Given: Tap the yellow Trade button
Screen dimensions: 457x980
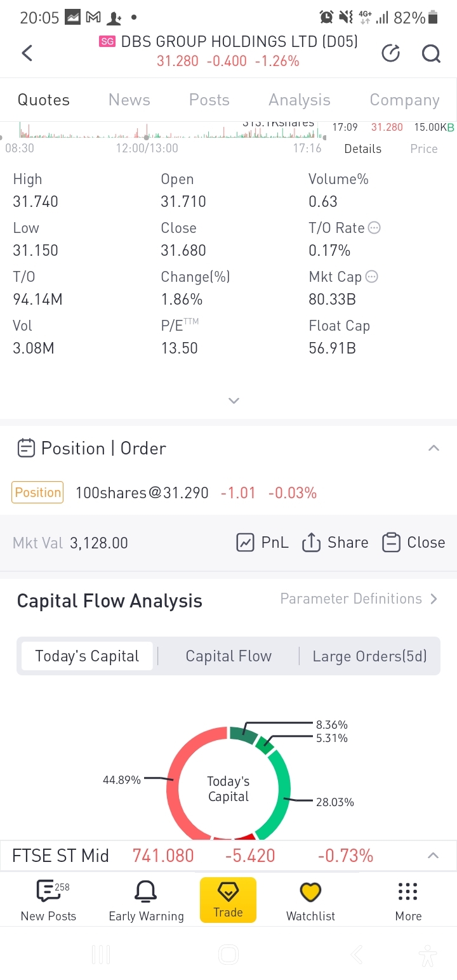Looking at the screenshot, I should point(228,900).
